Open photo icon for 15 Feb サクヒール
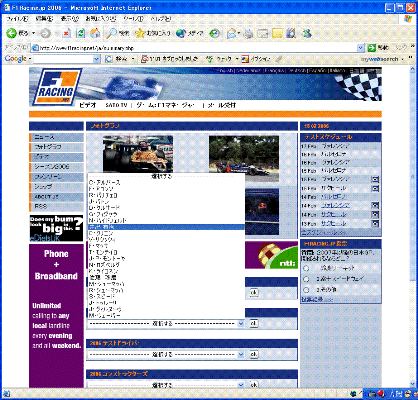The image size is (418, 400). point(375,188)
